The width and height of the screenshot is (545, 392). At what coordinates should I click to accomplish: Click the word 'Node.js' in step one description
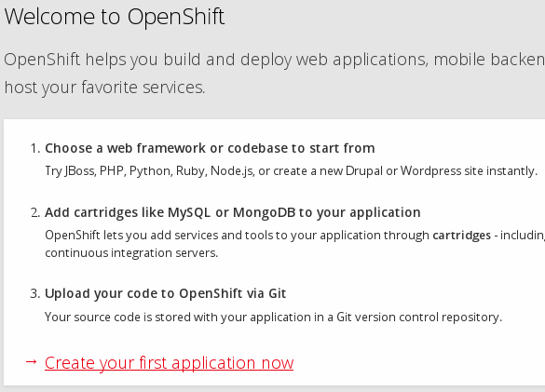(232, 171)
